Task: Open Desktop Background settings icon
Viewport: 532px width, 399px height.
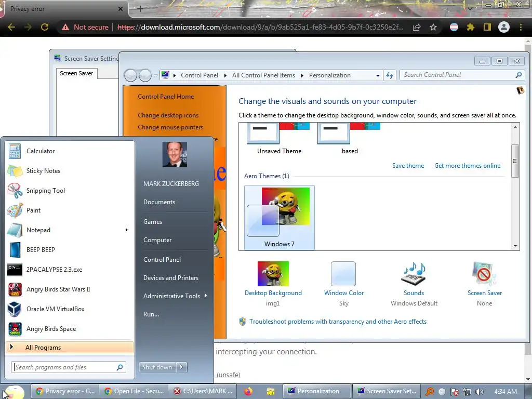Action: pos(273,274)
